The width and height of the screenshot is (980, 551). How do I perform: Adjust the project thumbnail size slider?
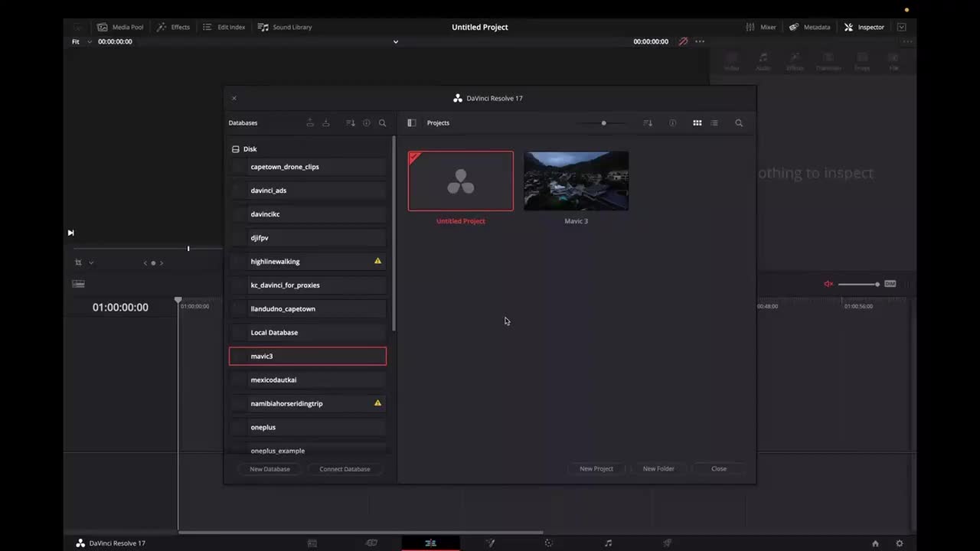click(x=603, y=122)
